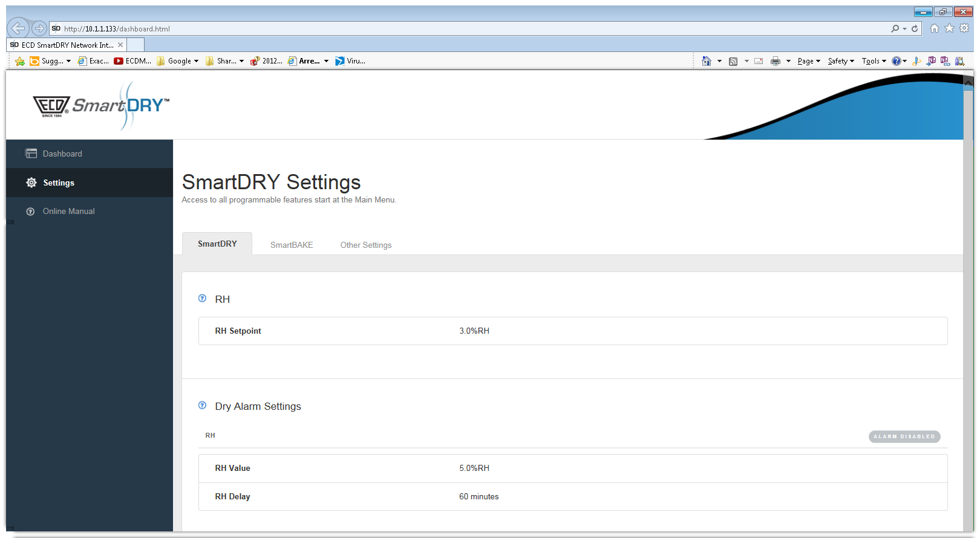Image resolution: width=980 pixels, height=538 pixels.
Task: Toggle the ALARM DISABLED badge
Action: click(904, 436)
